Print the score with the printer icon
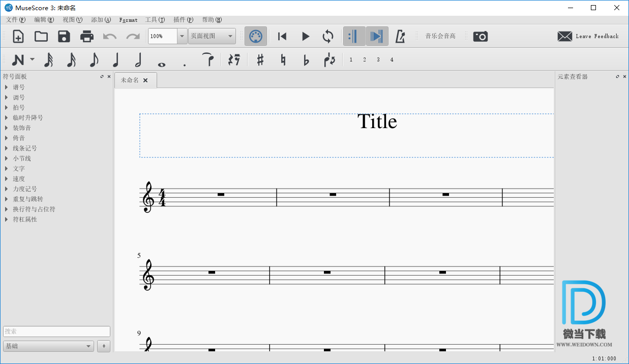This screenshot has height=364, width=629. click(87, 36)
